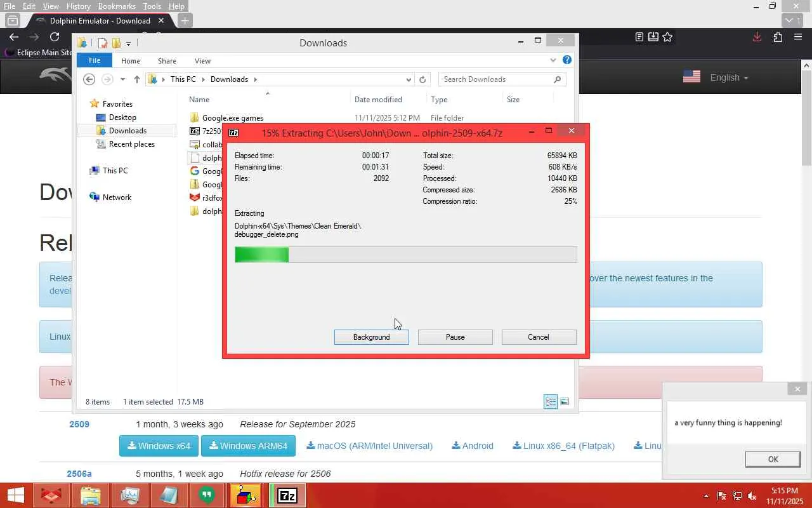Open the browser Tools menu

[x=152, y=6]
